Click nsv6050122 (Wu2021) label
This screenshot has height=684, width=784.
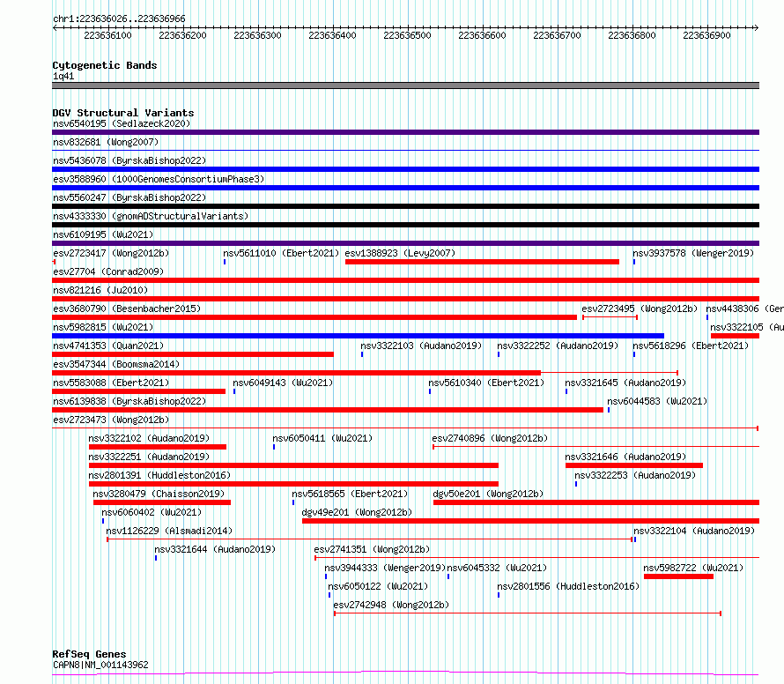(x=378, y=586)
